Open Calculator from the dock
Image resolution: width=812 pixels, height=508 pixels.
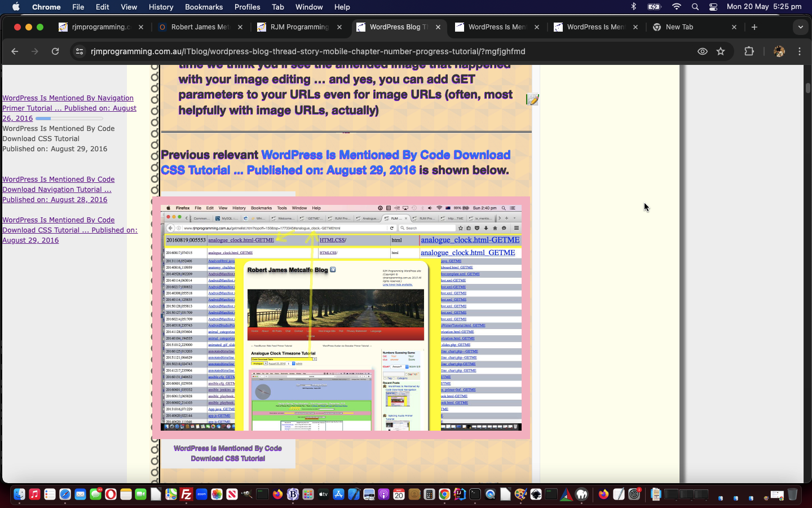point(429,494)
